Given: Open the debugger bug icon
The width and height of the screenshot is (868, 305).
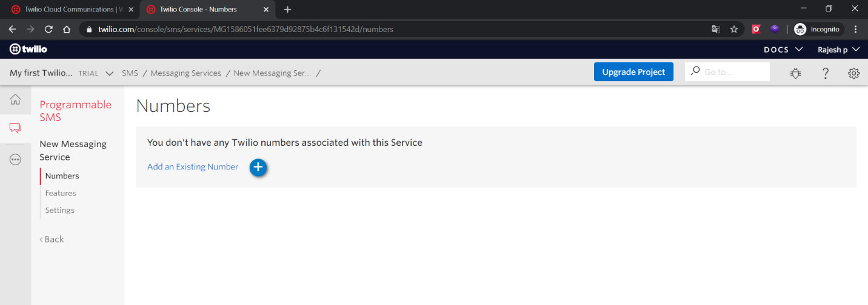Looking at the screenshot, I should pos(796,73).
